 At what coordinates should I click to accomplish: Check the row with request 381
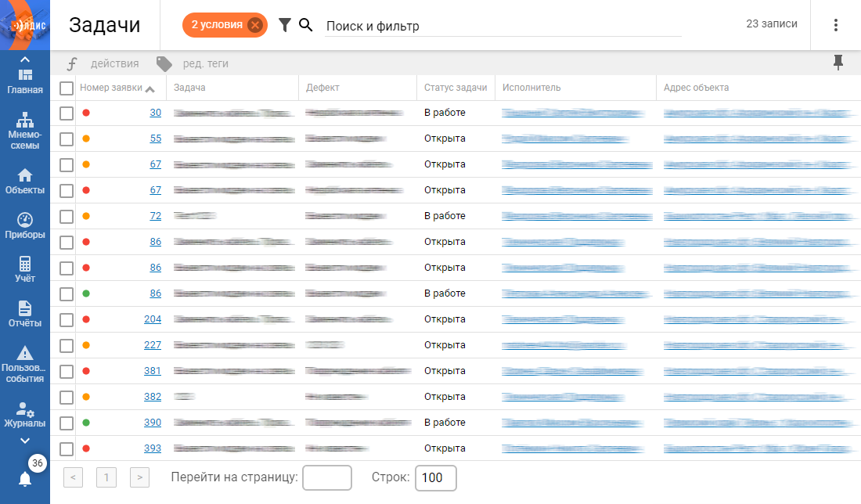pyautogui.click(x=67, y=371)
